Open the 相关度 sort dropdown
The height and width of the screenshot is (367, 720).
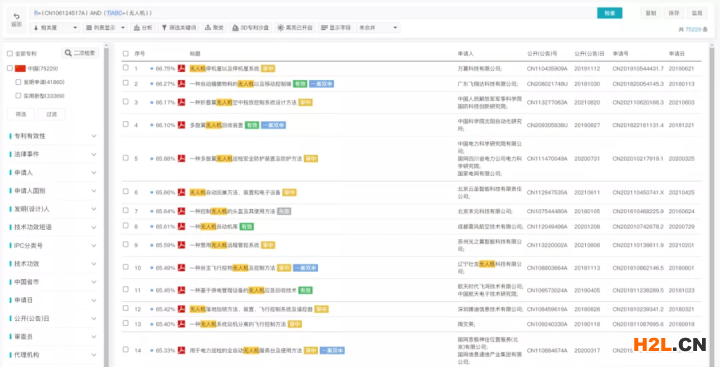click(x=55, y=28)
